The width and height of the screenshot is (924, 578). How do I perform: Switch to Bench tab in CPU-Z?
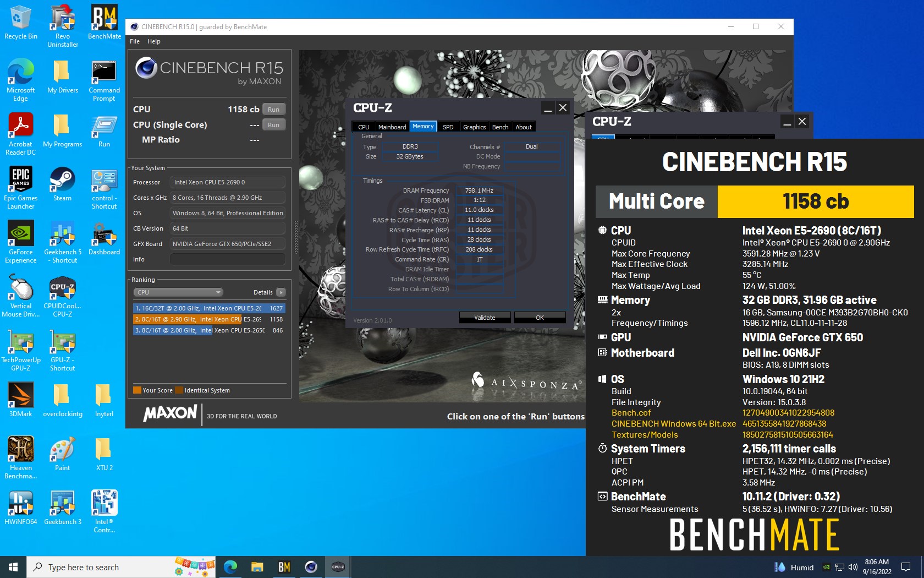pos(500,127)
